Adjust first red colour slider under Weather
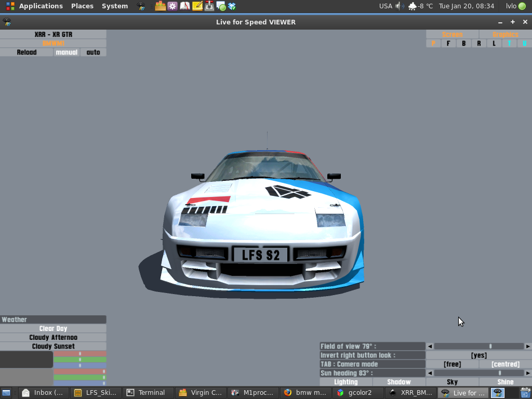The image size is (532, 399). tap(80, 354)
